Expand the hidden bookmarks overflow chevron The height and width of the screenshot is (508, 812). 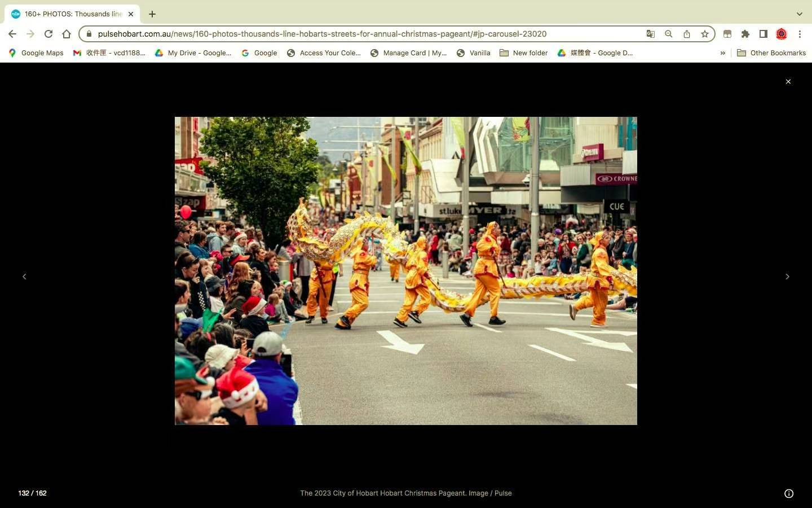[x=722, y=53]
